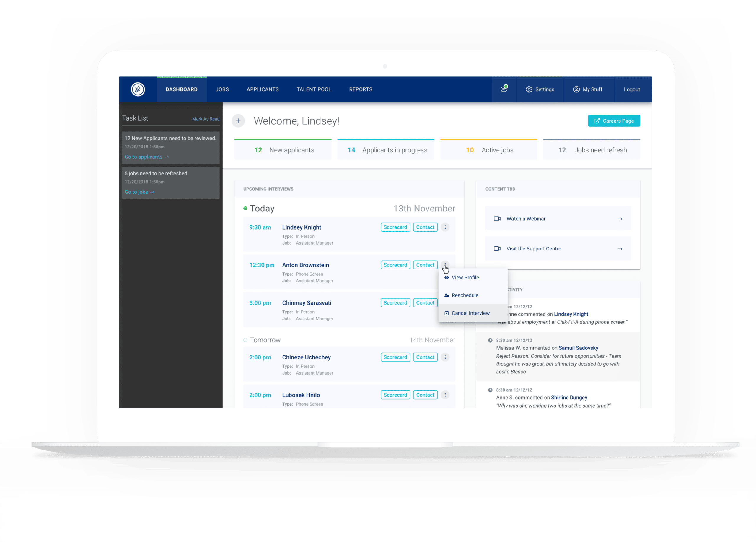Click the Watch a Webinar video camera icon
This screenshot has height=542, width=756.
tap(497, 218)
